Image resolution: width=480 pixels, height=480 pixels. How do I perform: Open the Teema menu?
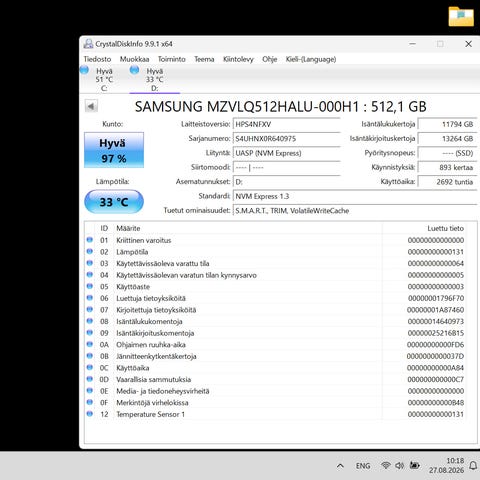coord(204,59)
